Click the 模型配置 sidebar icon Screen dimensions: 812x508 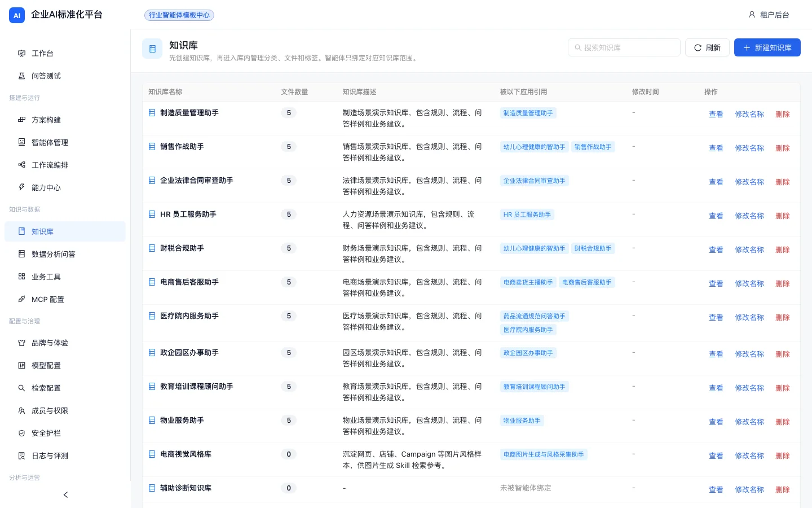21,365
